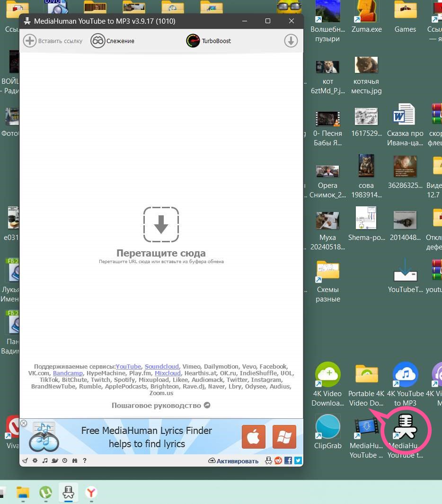Click the Windows download button in banner

coord(284,436)
